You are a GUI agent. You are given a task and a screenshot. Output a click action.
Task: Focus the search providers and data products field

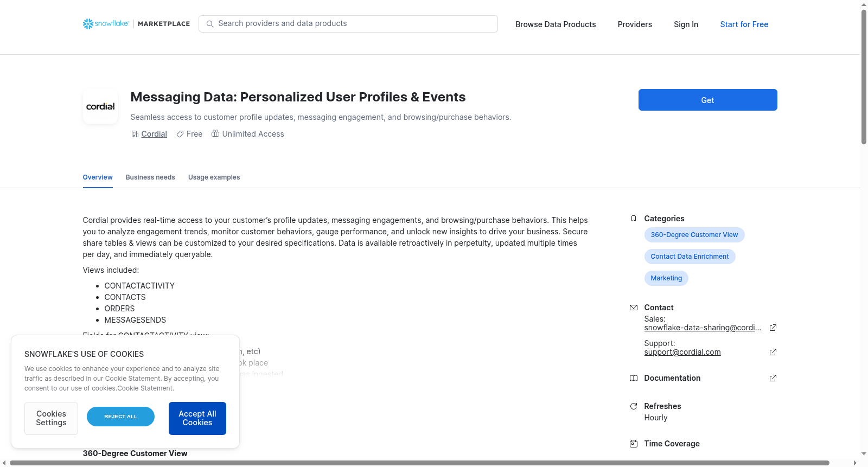(x=348, y=24)
